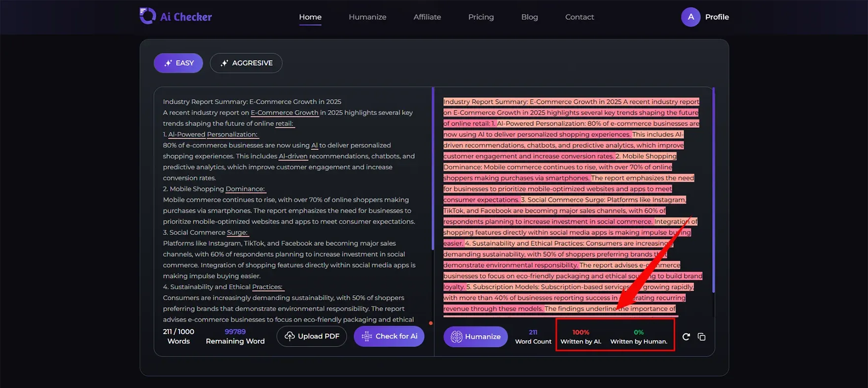Image resolution: width=868 pixels, height=388 pixels.
Task: Open the Home nav item
Action: click(310, 17)
